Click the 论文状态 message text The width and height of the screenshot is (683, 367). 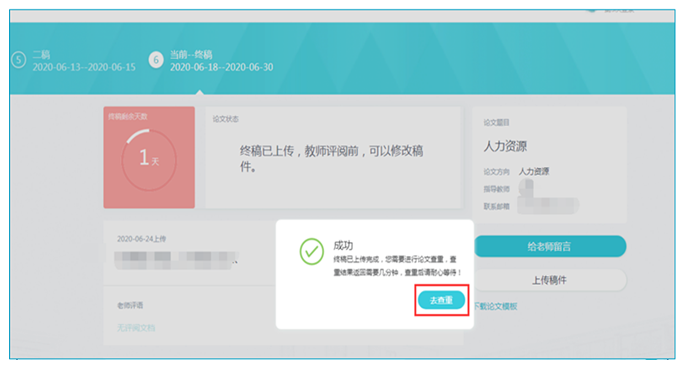331,158
